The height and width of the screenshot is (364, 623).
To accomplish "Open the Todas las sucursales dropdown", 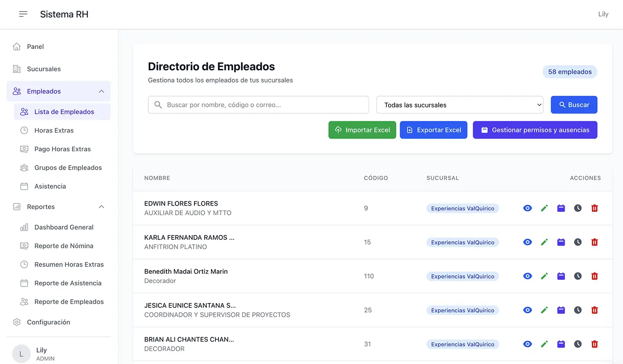I will click(x=460, y=105).
